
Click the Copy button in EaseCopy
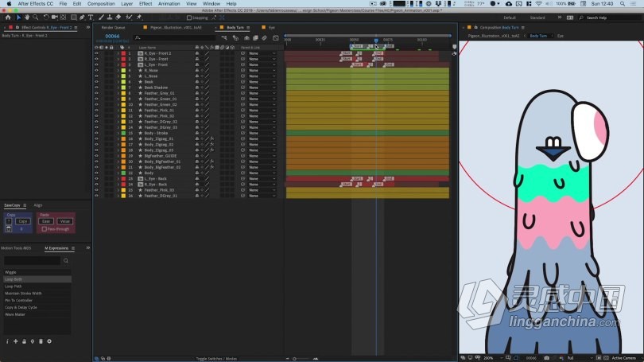22,221
